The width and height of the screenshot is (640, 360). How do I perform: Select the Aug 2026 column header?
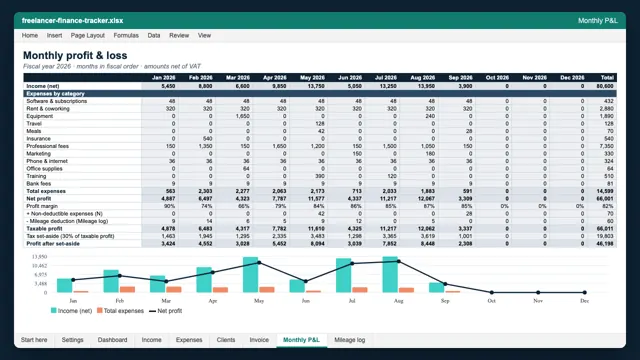coord(422,78)
